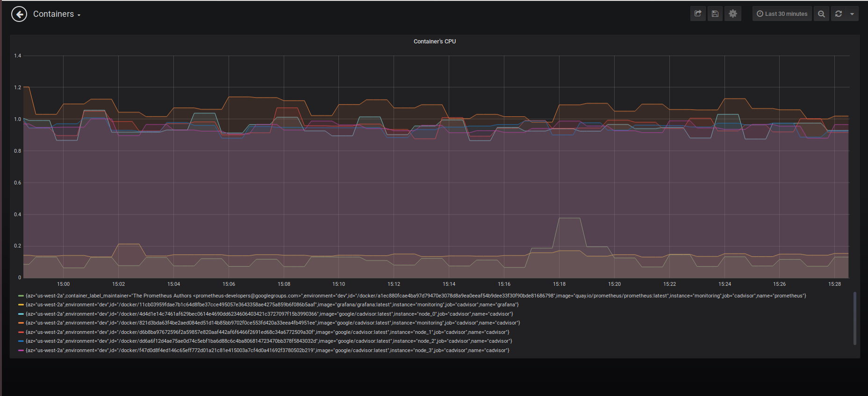The height and width of the screenshot is (396, 868).
Task: Open the Last 30 minutes time picker
Action: coord(782,14)
